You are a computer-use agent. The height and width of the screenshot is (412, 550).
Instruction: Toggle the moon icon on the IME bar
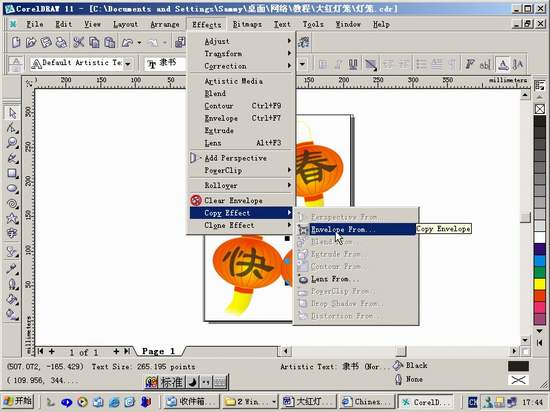click(193, 382)
